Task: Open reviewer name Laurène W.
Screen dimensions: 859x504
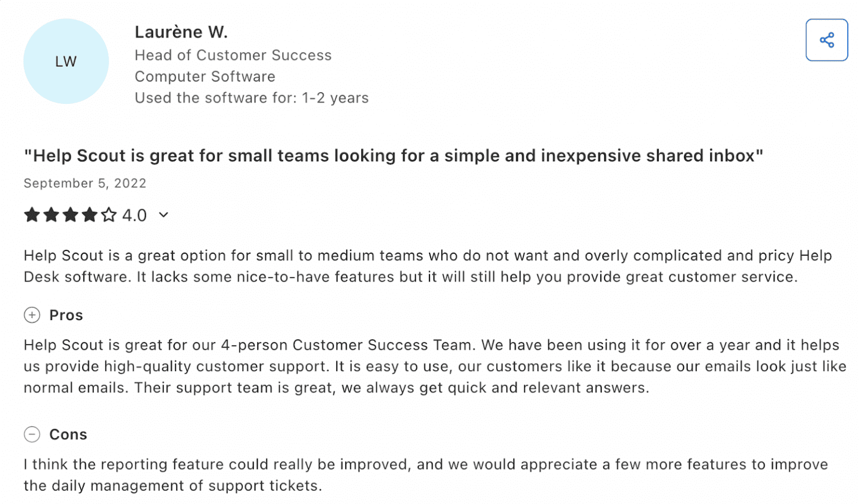Action: pos(181,32)
